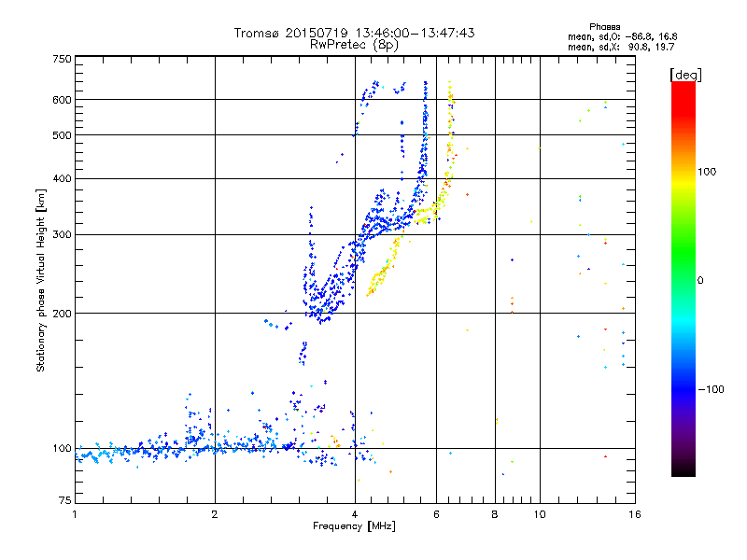
Task: Click the colorbar tick label '-100'
Action: tap(711, 389)
